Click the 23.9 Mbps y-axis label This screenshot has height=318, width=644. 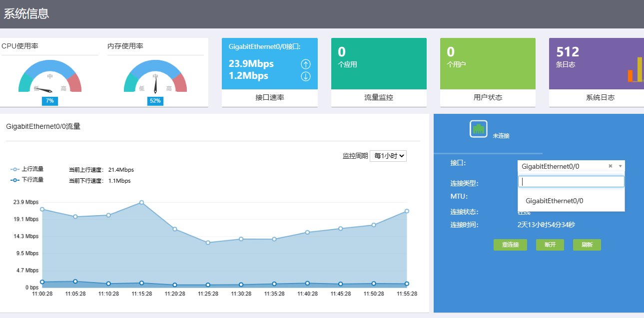(x=26, y=202)
